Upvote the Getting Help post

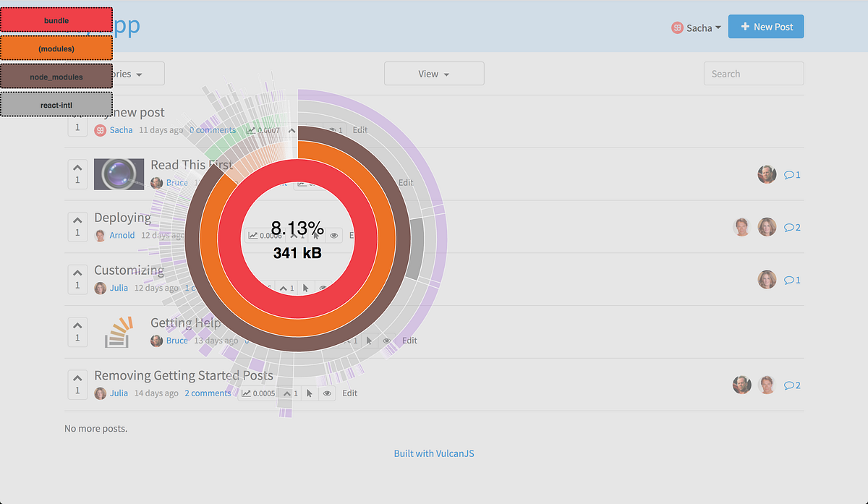(77, 332)
